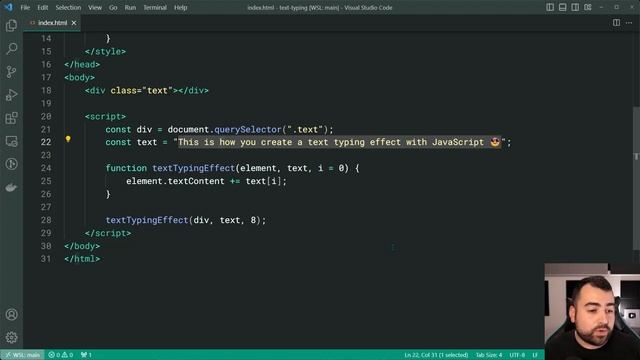Click the </style> closing tag on line 15

coord(105,51)
